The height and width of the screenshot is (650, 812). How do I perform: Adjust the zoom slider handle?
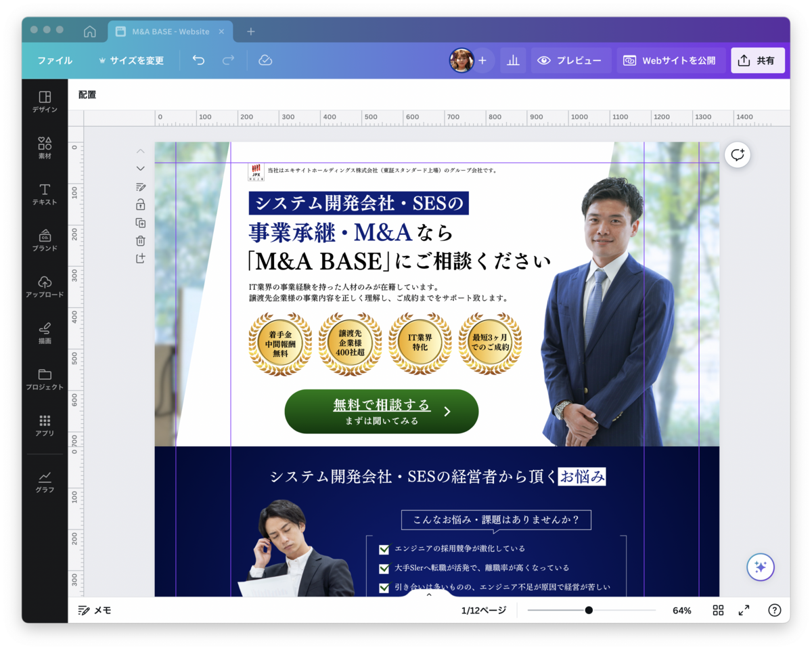pyautogui.click(x=589, y=610)
